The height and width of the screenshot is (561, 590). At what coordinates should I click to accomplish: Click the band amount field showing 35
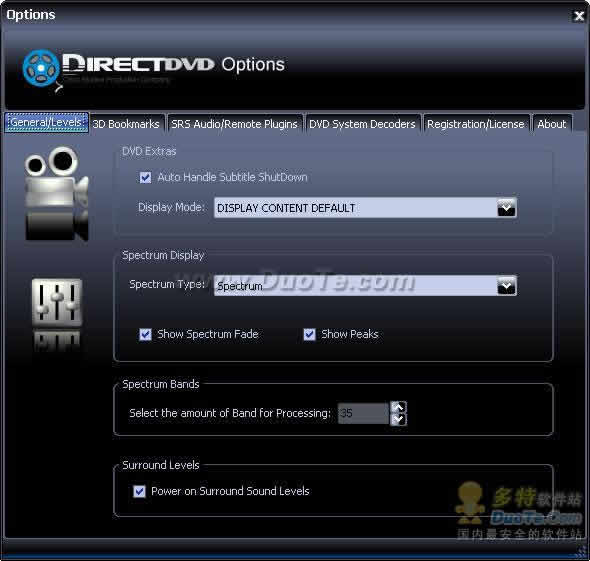click(x=363, y=413)
